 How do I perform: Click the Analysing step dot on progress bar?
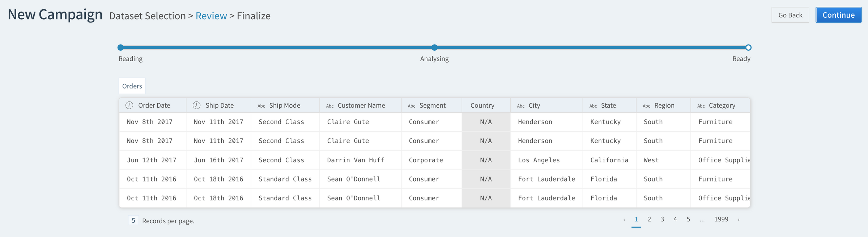pos(434,47)
